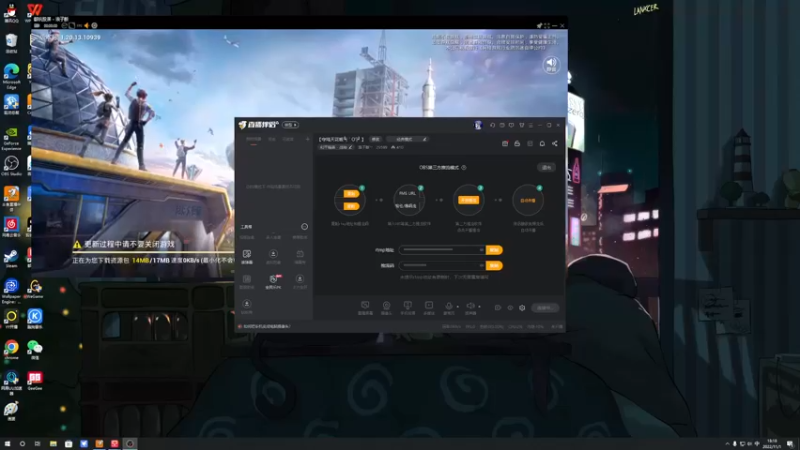Toggle the microphone in the bottom bar
Image resolution: width=800 pixels, height=450 pixels.
click(448, 307)
